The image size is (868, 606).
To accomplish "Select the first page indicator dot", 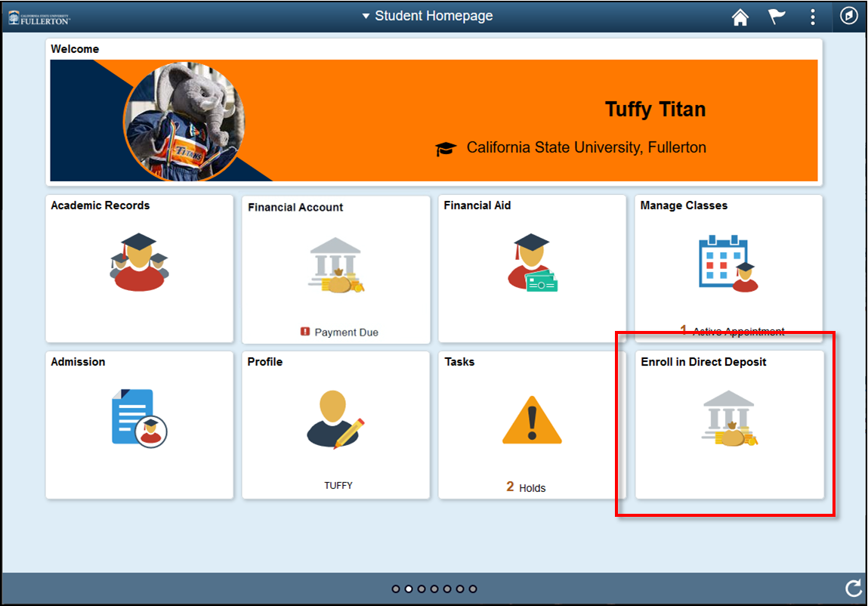I will pyautogui.click(x=396, y=589).
